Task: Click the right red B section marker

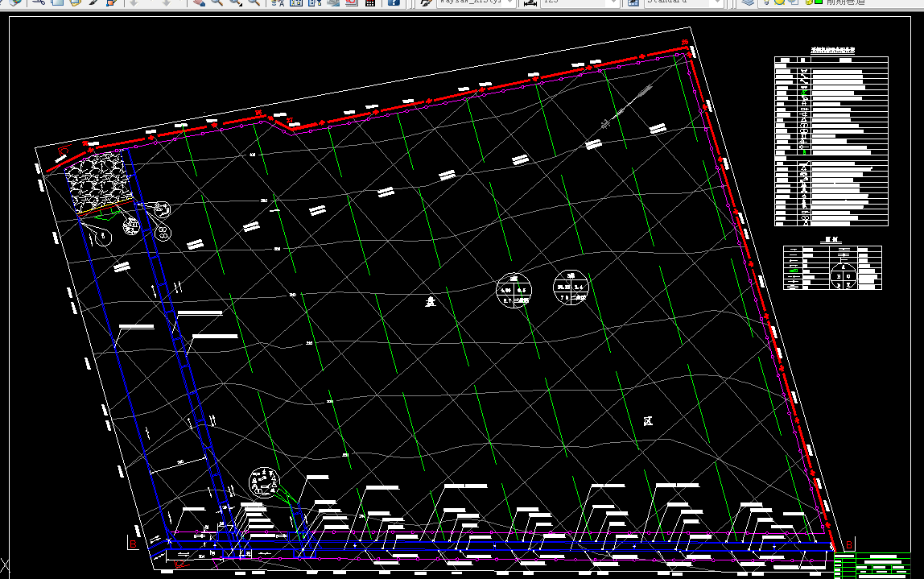Action: coord(849,545)
